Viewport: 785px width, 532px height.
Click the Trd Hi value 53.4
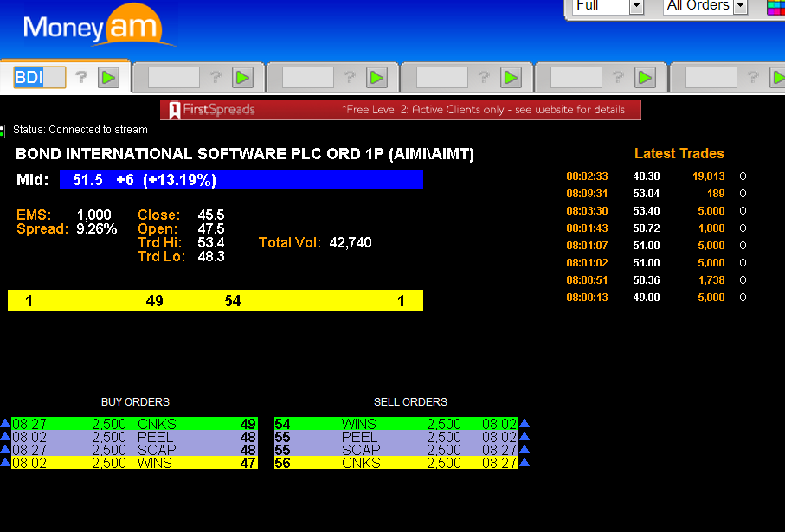211,243
